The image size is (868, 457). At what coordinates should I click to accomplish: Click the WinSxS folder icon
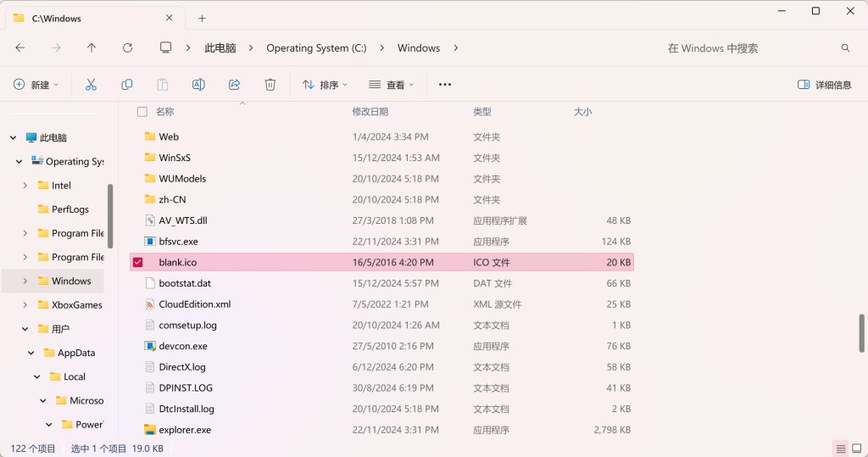coord(149,158)
